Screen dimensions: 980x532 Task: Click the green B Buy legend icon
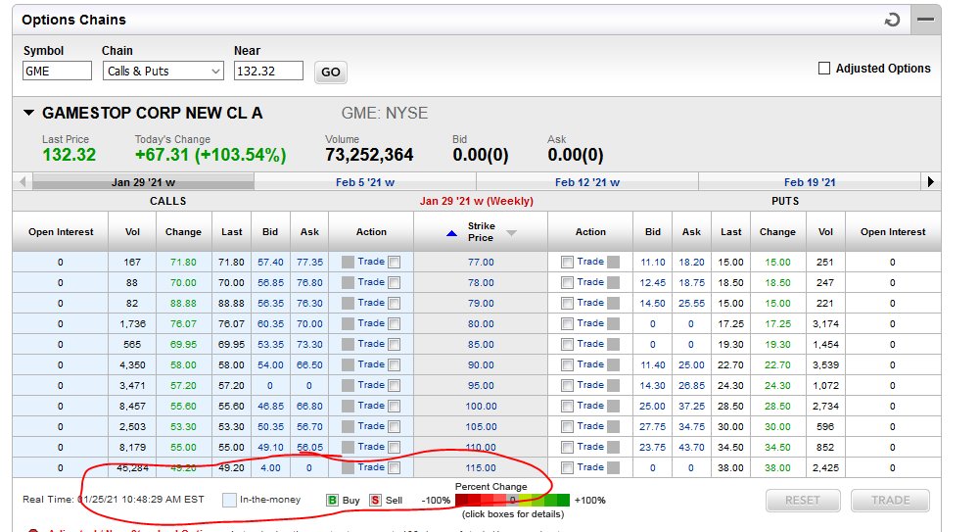(x=333, y=500)
